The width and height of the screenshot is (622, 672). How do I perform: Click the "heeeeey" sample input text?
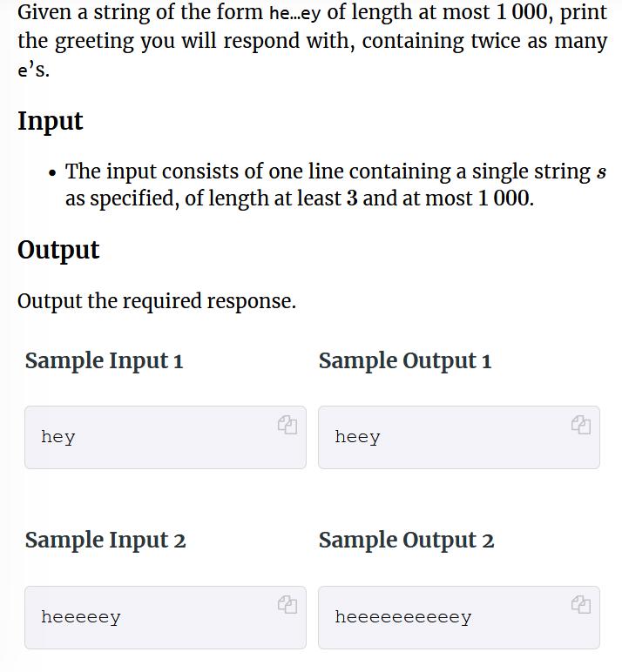pos(81,617)
